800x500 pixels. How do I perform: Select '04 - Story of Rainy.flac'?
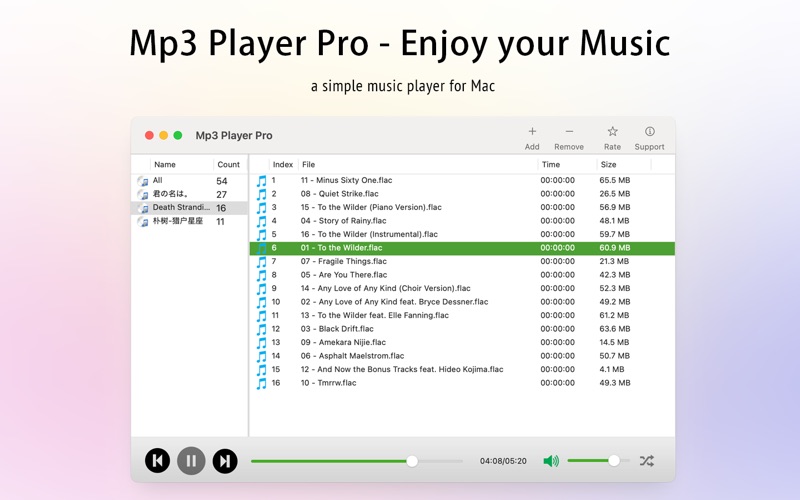(x=343, y=221)
